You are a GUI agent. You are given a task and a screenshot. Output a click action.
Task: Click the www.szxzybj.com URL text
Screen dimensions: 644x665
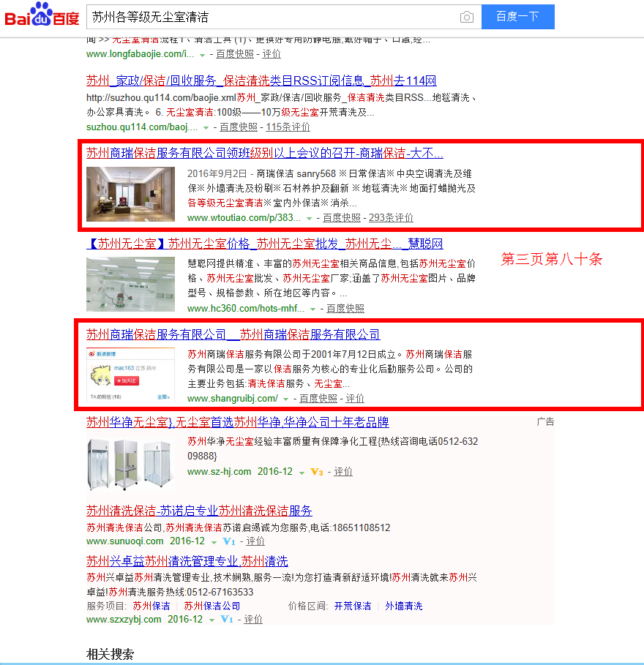click(124, 619)
